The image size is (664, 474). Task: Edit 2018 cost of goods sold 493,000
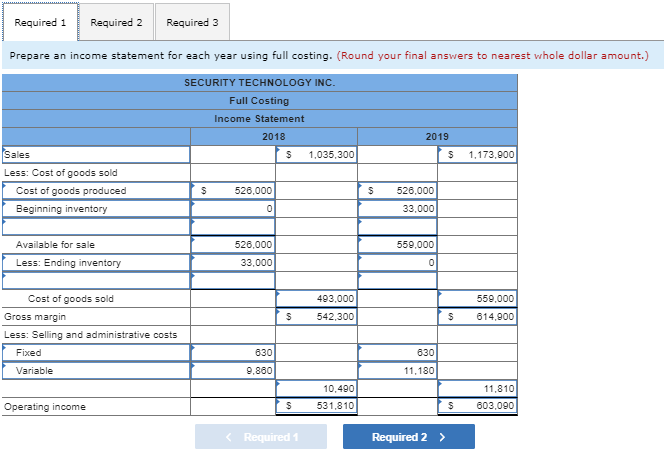point(316,299)
